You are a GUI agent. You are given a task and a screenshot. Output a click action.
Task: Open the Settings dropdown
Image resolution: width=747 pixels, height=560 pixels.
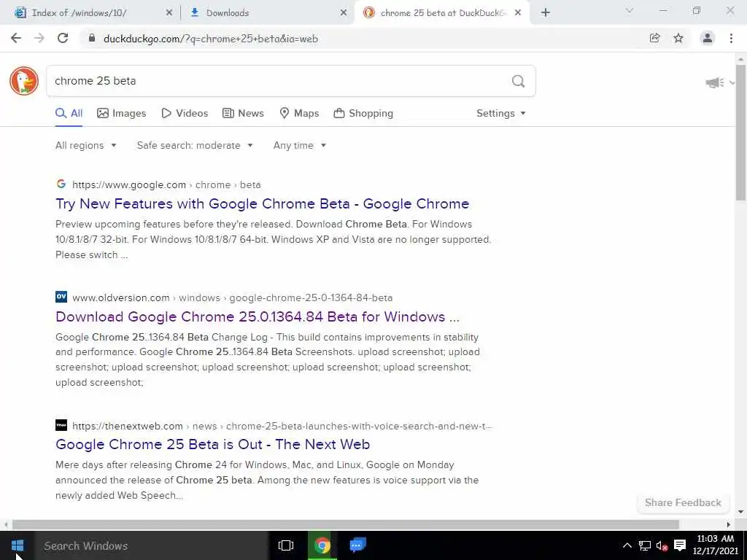[x=501, y=113]
